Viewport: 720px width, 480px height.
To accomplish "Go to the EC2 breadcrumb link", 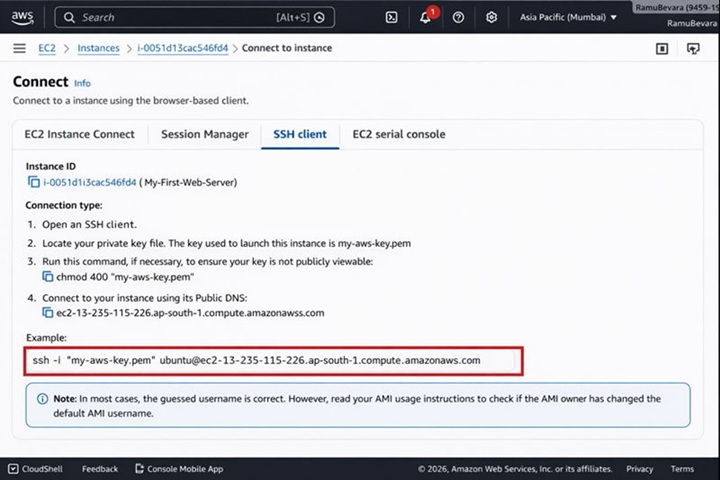I will [46, 48].
